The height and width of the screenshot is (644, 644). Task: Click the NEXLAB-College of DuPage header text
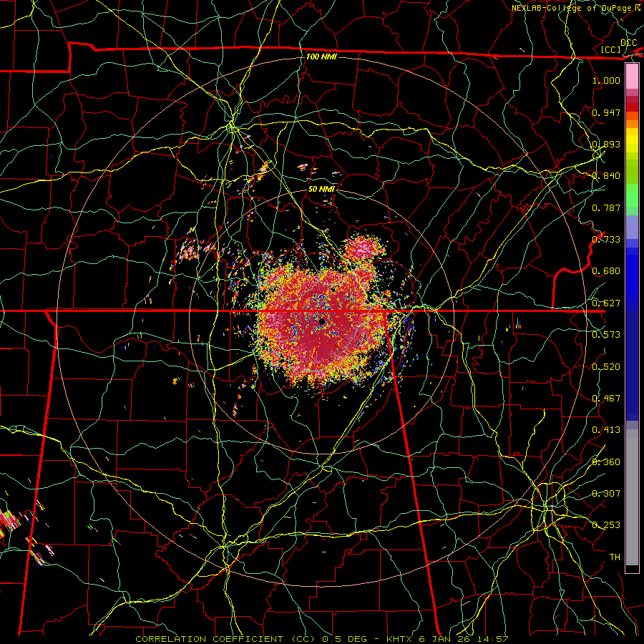coord(573,8)
